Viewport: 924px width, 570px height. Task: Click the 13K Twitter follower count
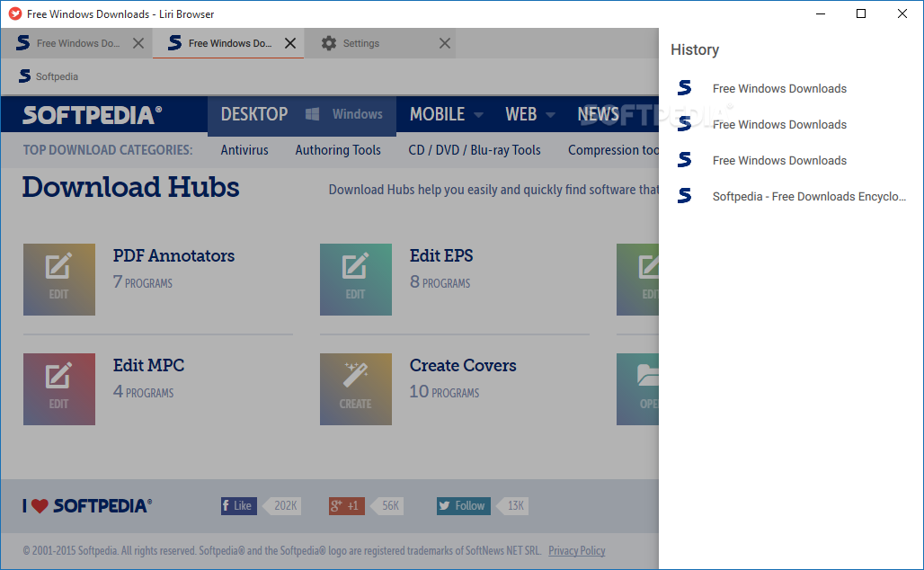pos(512,506)
